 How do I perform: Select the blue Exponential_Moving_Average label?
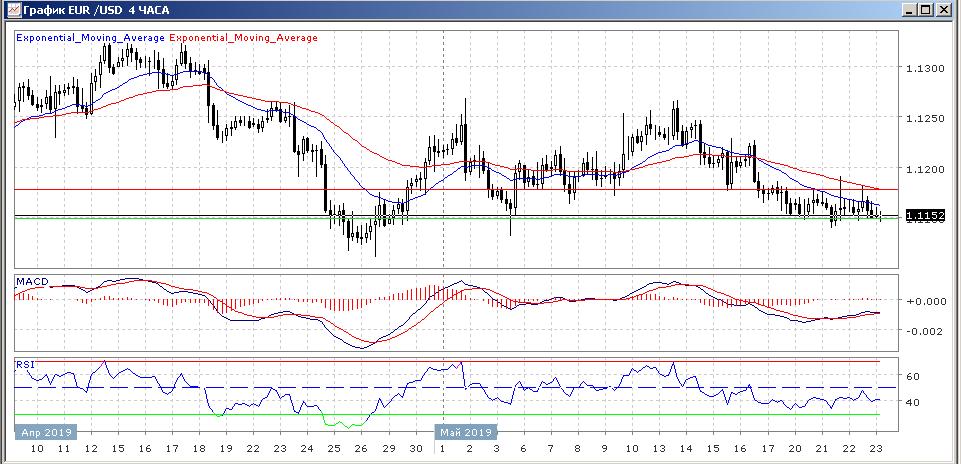point(90,38)
